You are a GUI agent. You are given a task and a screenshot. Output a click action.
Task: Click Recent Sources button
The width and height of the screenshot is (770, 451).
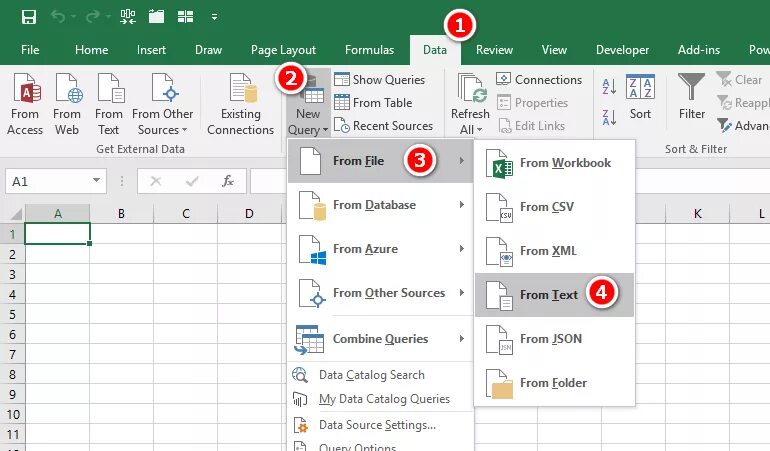[x=384, y=126]
